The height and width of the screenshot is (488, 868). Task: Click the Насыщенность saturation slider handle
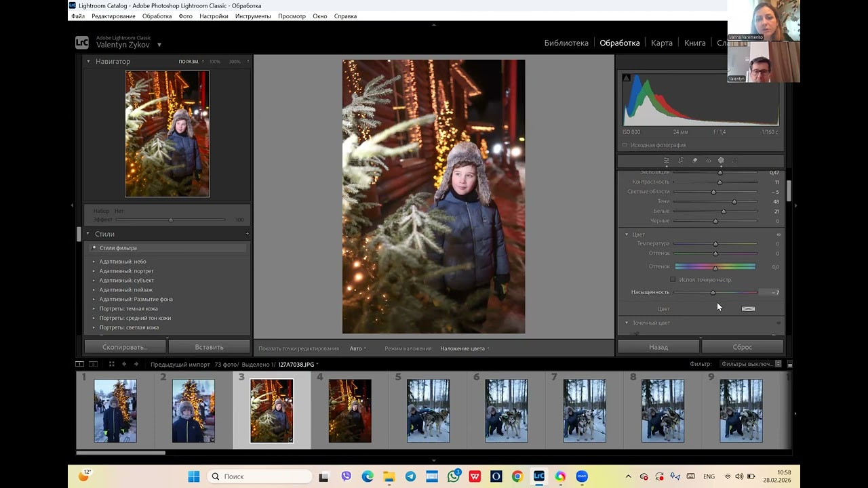click(713, 292)
